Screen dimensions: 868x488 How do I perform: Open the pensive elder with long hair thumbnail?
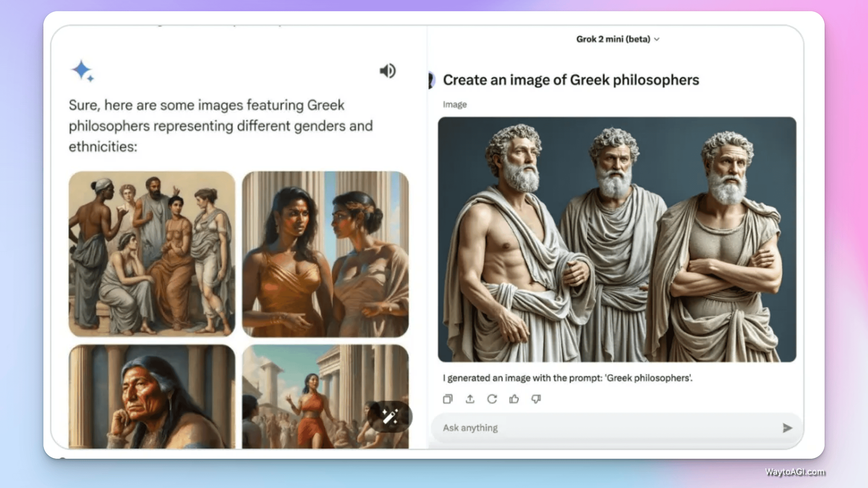[x=152, y=397]
